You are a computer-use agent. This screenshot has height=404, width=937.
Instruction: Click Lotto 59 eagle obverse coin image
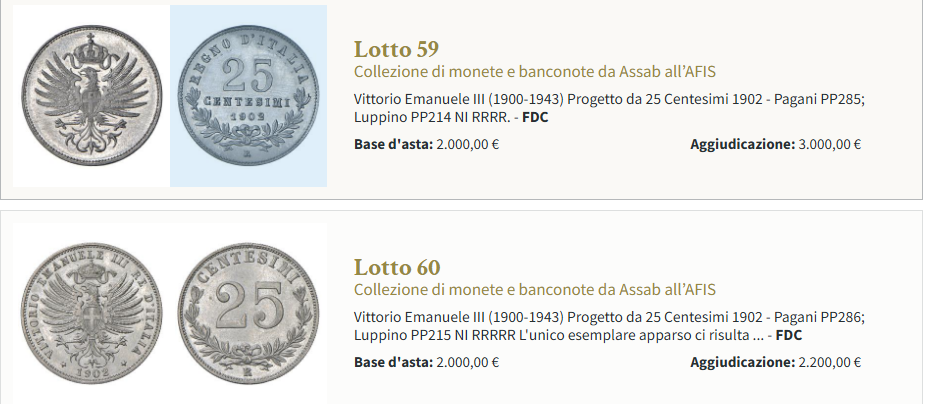click(x=92, y=95)
